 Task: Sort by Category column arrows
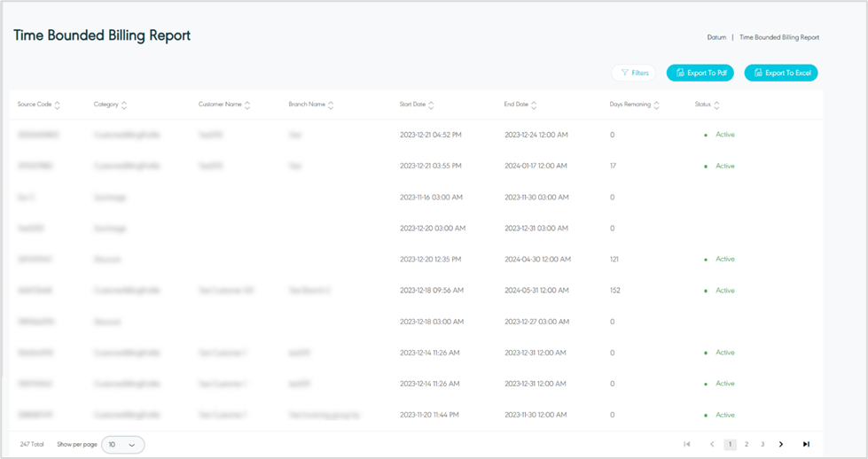[124, 105]
